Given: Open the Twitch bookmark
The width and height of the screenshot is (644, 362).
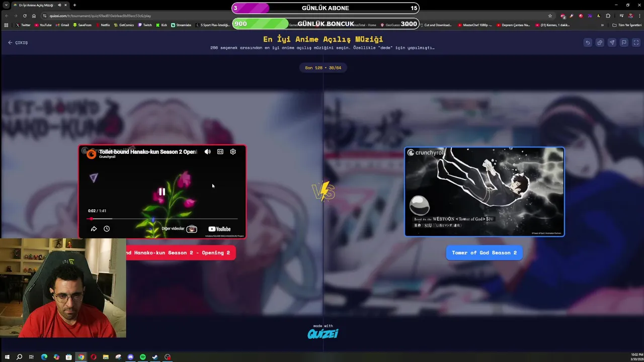Looking at the screenshot, I should (145, 25).
